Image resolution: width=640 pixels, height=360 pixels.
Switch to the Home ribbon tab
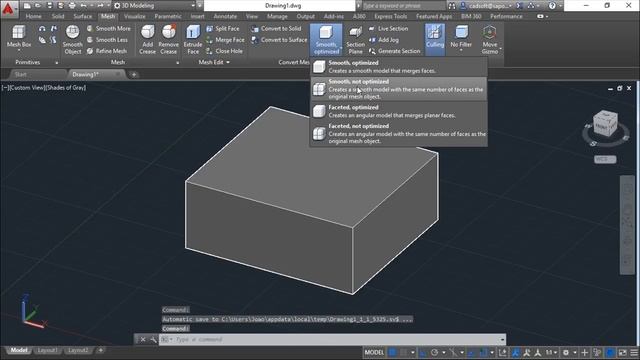(x=33, y=16)
